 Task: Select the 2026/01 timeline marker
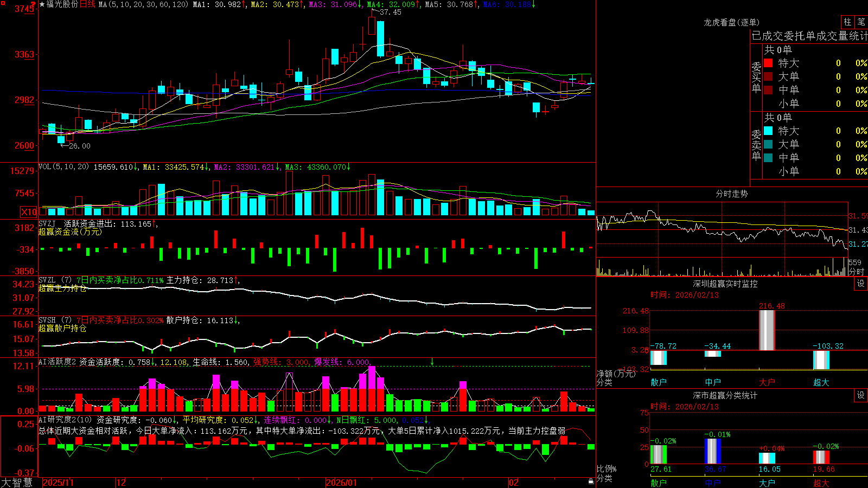pyautogui.click(x=342, y=483)
